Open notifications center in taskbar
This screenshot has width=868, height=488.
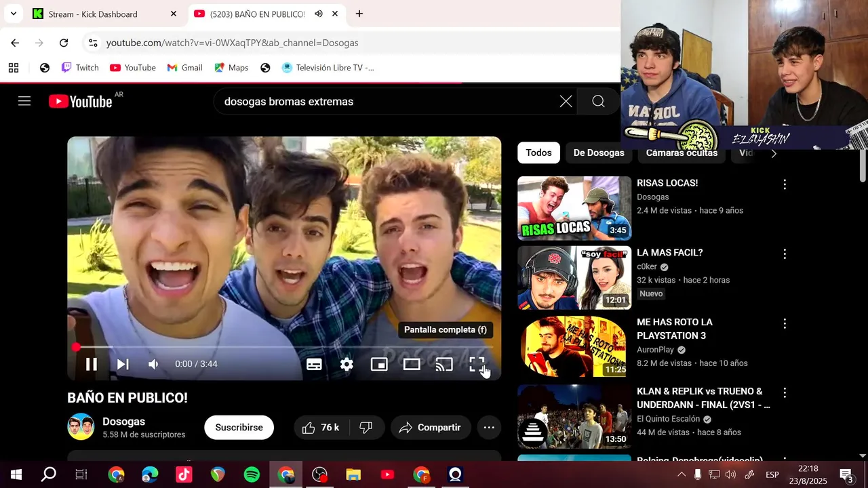point(846,474)
